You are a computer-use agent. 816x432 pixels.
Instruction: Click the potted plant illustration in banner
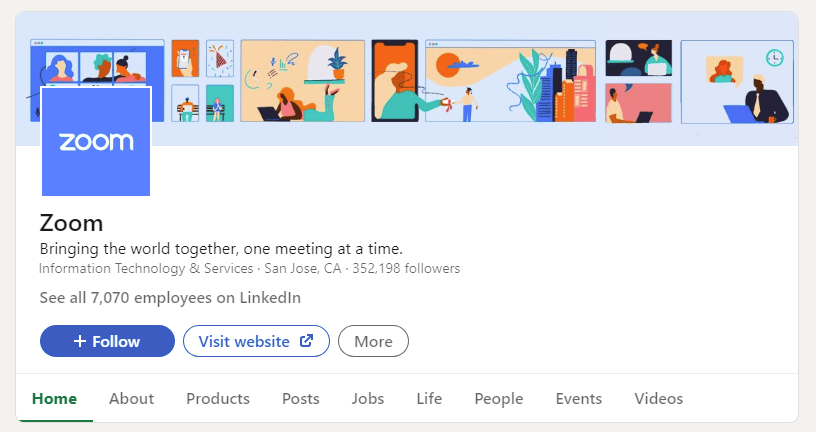pos(337,63)
